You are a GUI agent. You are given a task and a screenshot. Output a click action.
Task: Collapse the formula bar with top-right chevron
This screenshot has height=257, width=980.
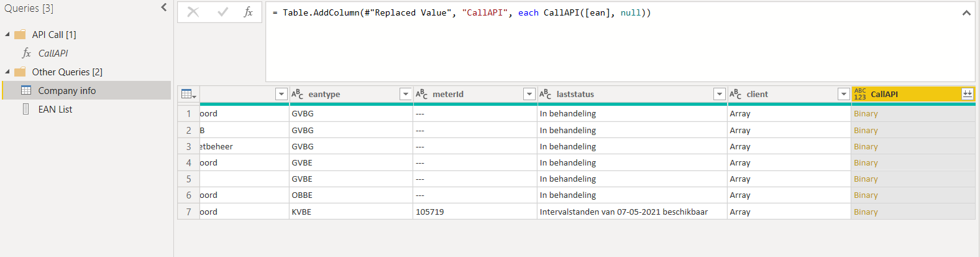(x=966, y=12)
